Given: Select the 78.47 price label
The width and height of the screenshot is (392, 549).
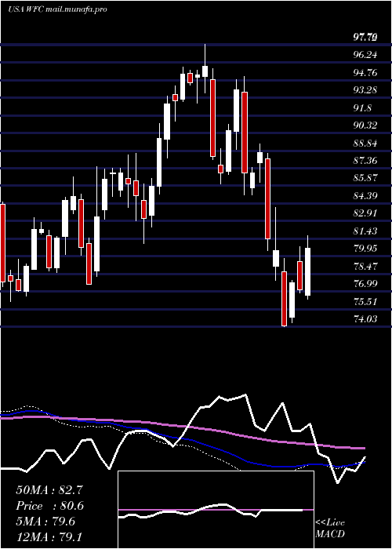Looking at the screenshot, I should [x=365, y=267].
